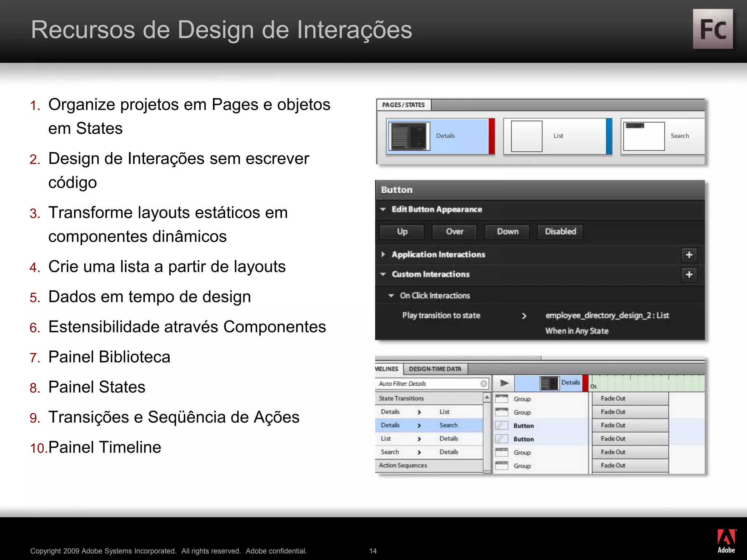Click the first Group row's Fade Out effect
Viewport: 747px width, 560px height.
pos(630,398)
